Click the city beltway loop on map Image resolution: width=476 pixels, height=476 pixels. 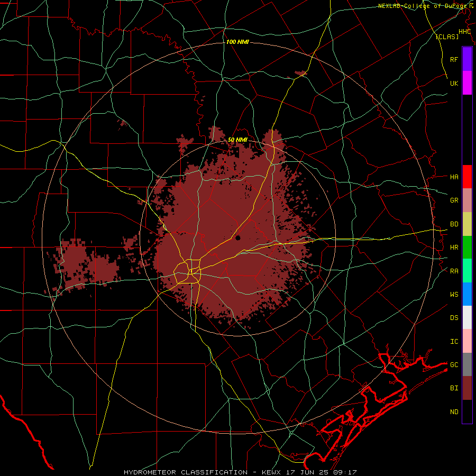tap(188, 271)
